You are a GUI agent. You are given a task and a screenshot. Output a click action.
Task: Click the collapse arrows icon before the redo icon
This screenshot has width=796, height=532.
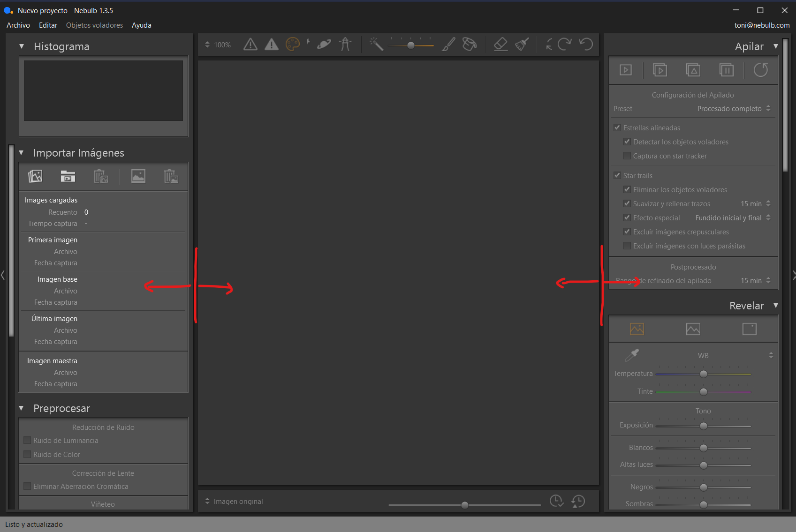(549, 45)
